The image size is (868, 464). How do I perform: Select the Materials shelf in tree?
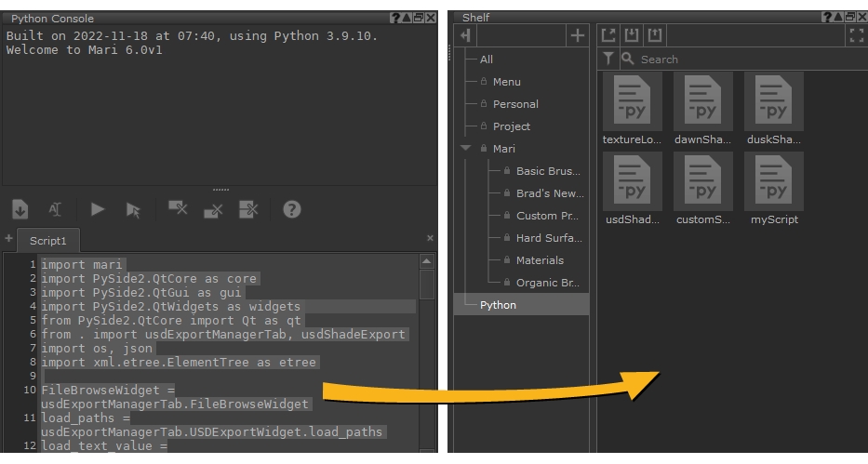click(540, 260)
